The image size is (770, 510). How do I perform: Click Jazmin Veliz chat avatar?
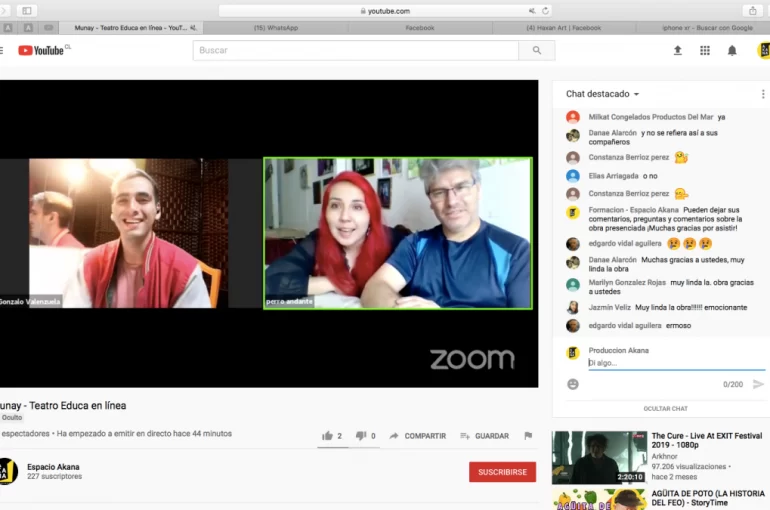(573, 307)
